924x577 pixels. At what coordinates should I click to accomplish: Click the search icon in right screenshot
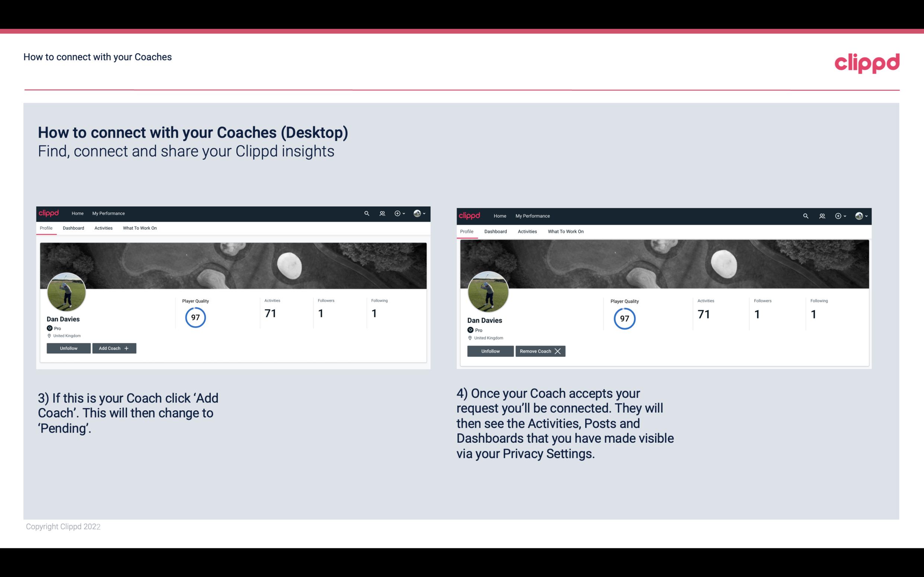(x=806, y=215)
